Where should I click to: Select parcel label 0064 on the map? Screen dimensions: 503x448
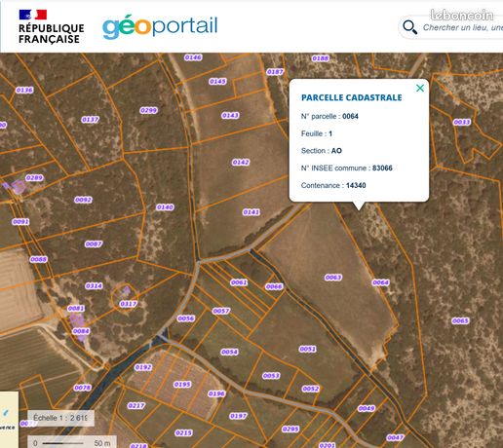[x=380, y=282]
